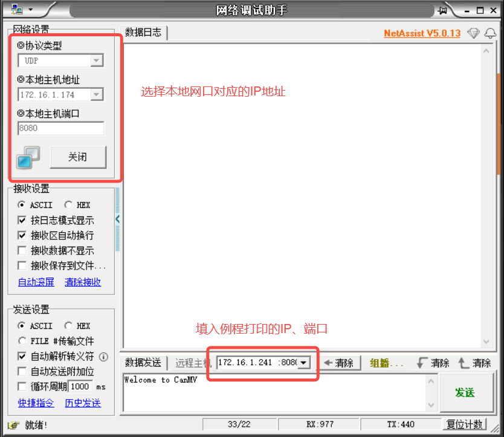Click the left arrow 清除 button beside remote host
This screenshot has height=437, width=504.
coord(338,363)
